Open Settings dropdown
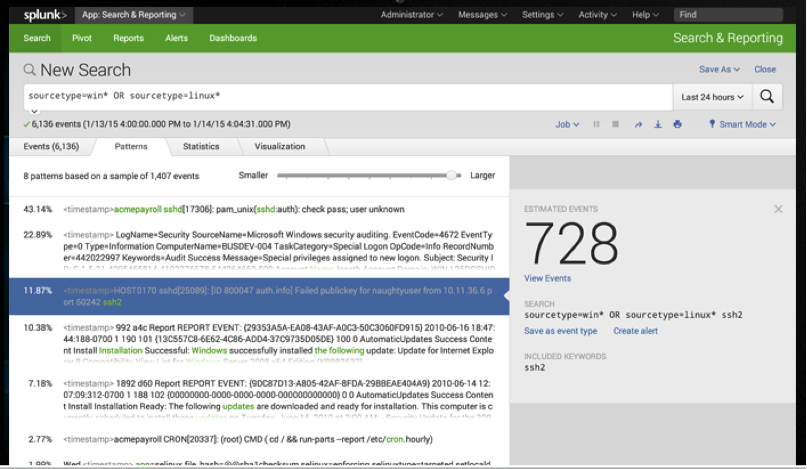 [542, 15]
